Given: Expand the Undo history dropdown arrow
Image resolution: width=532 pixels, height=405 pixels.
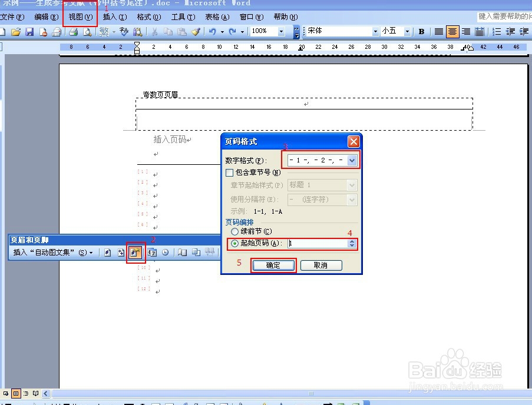Looking at the screenshot, I should tap(222, 32).
